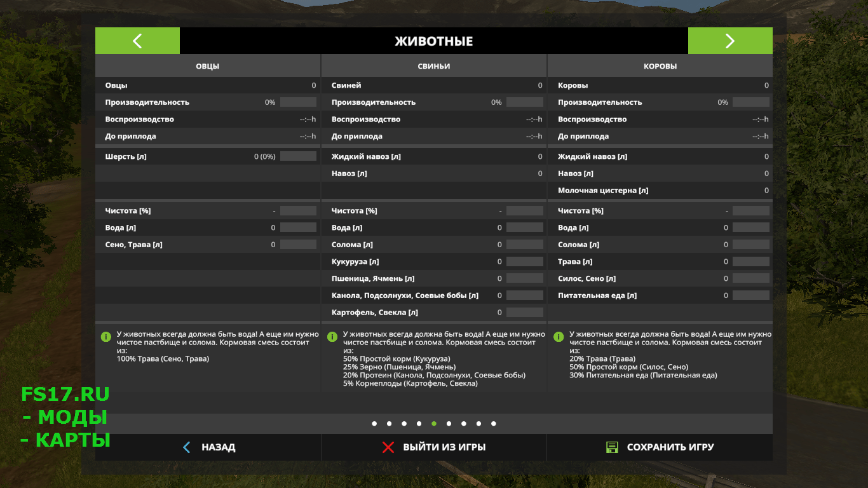The width and height of the screenshot is (868, 488).
Task: Select the eighth page indicator dot
Action: pyautogui.click(x=478, y=424)
